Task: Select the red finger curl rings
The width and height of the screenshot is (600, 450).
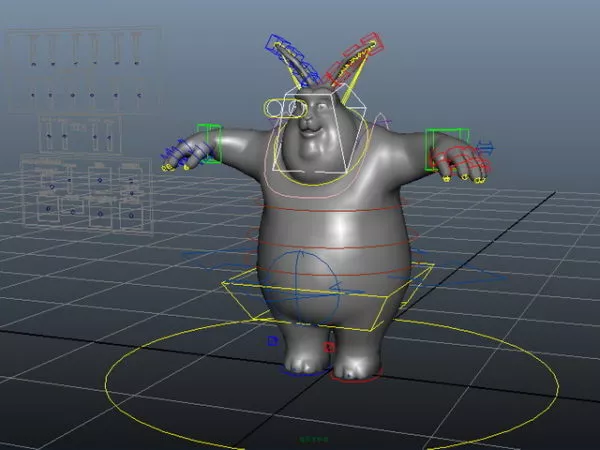Action: point(461,161)
